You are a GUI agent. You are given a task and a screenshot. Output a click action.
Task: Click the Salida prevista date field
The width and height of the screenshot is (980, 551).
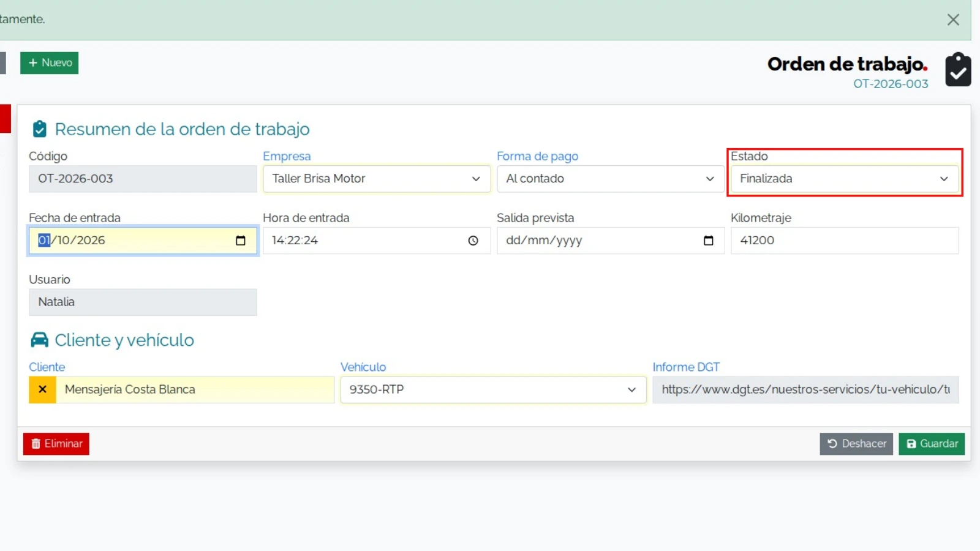point(611,241)
